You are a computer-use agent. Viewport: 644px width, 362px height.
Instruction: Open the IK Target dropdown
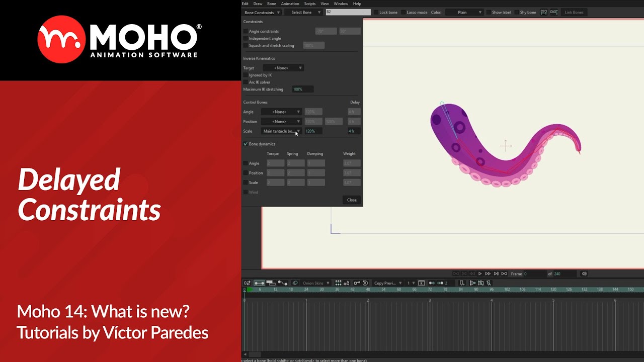[x=282, y=68]
